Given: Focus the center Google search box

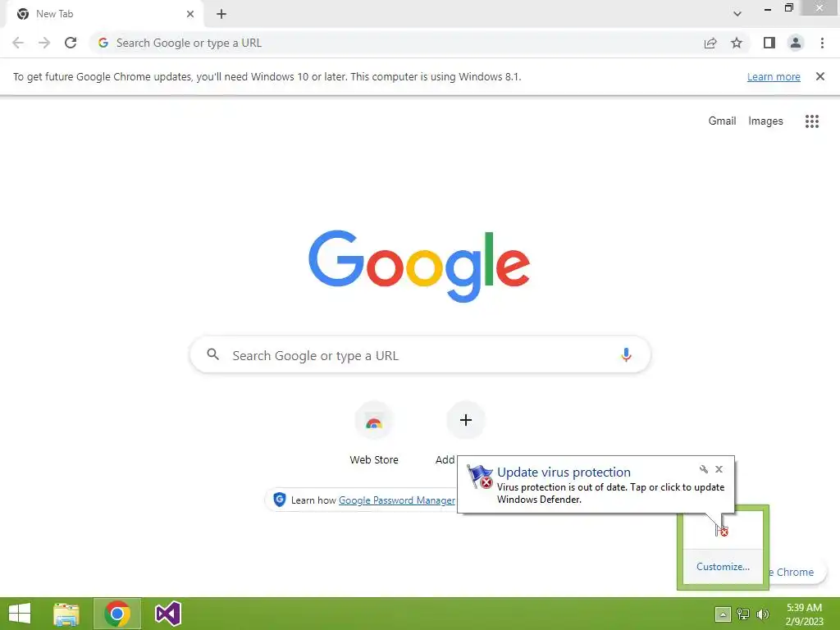Looking at the screenshot, I should [x=420, y=354].
